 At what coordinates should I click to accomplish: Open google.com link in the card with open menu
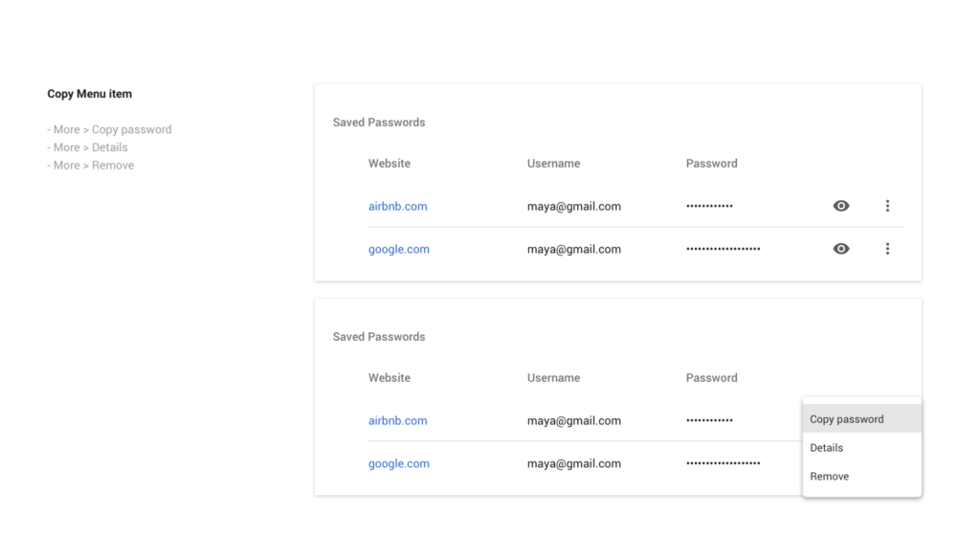(399, 463)
